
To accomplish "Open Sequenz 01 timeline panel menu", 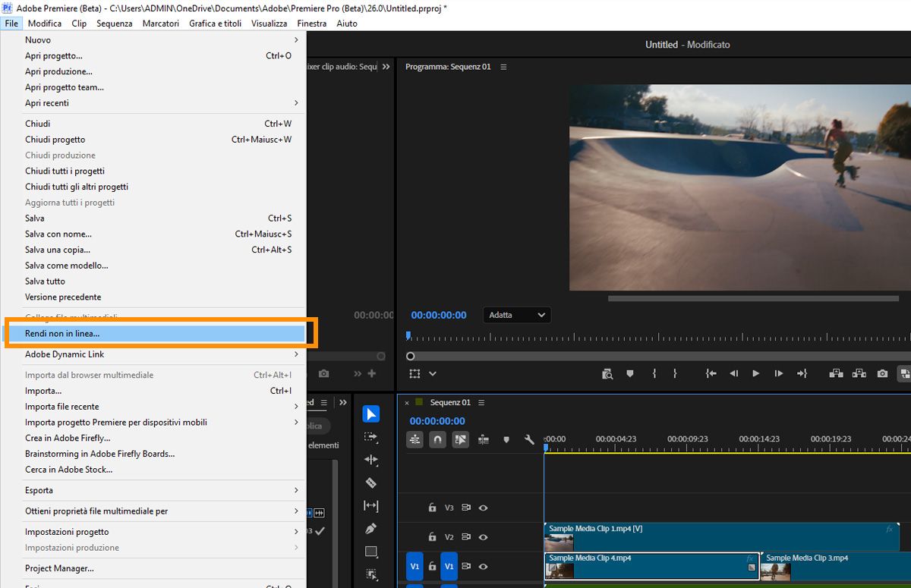I will [481, 403].
